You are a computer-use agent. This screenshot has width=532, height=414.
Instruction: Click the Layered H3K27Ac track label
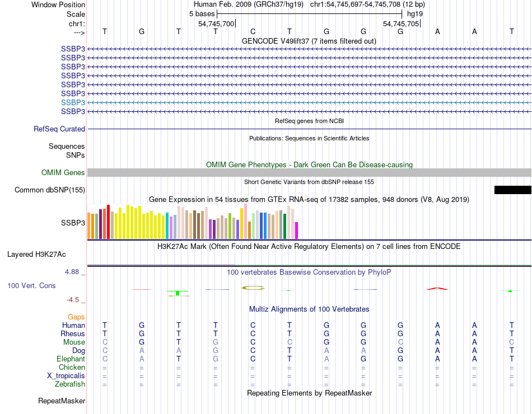point(36,255)
